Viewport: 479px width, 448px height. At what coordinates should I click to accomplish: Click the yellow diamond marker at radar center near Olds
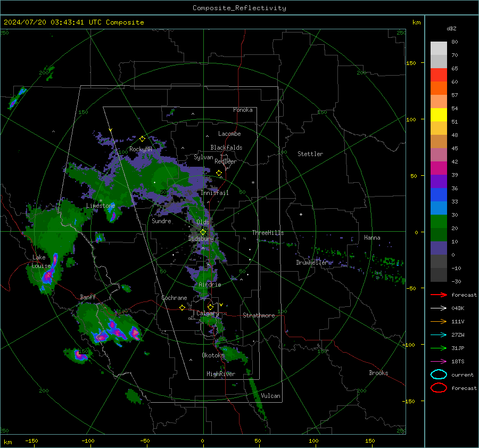(x=203, y=232)
